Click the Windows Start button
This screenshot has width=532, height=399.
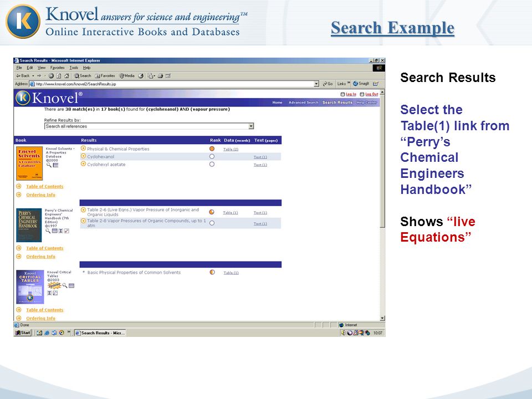point(23,333)
